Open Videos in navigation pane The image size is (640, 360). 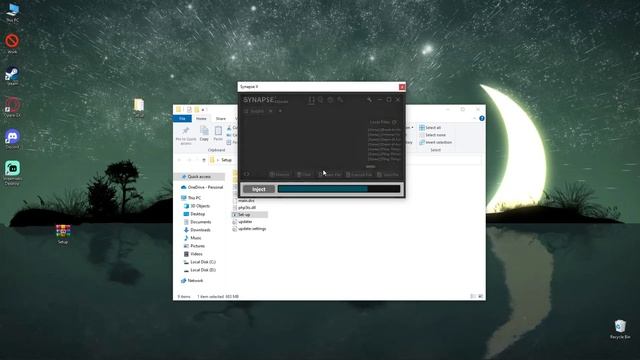(193, 254)
